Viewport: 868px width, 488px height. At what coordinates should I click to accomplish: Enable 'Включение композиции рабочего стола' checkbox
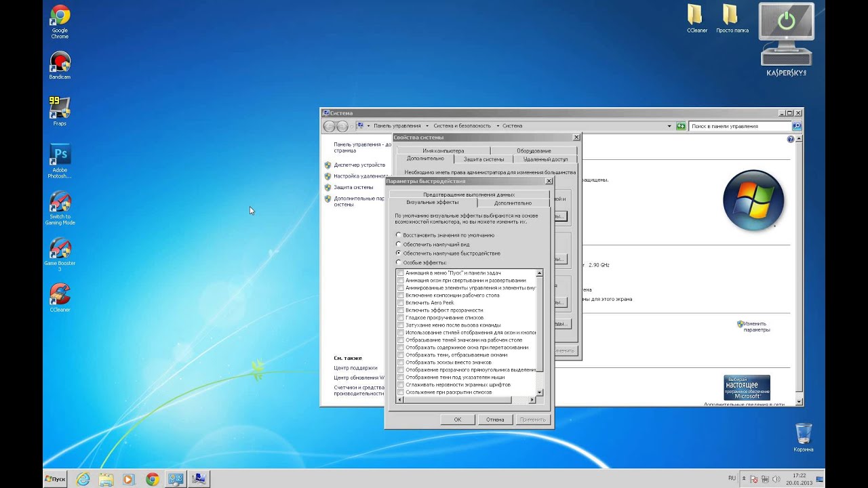tap(401, 295)
